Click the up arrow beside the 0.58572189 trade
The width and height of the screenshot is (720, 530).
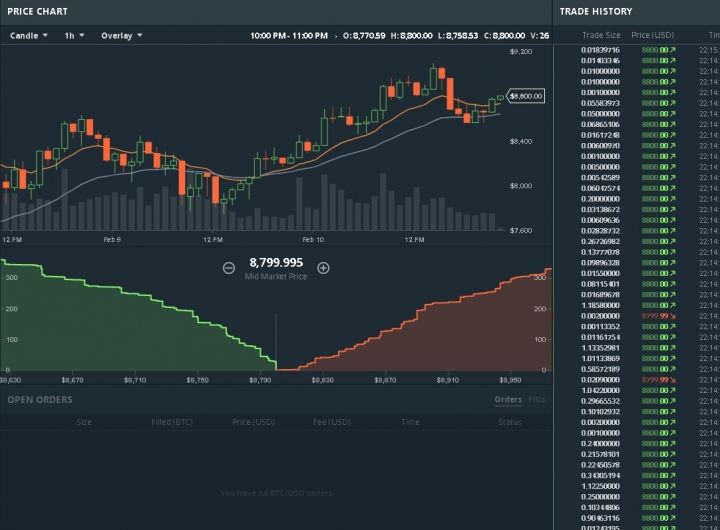673,369
